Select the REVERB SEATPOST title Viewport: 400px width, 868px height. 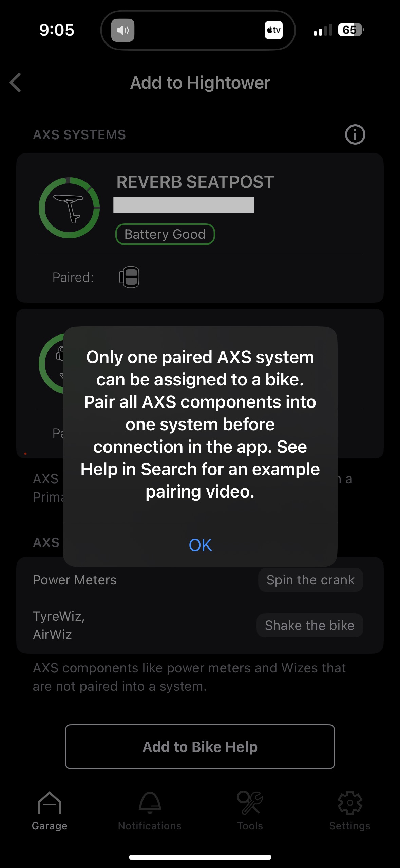pos(195,182)
